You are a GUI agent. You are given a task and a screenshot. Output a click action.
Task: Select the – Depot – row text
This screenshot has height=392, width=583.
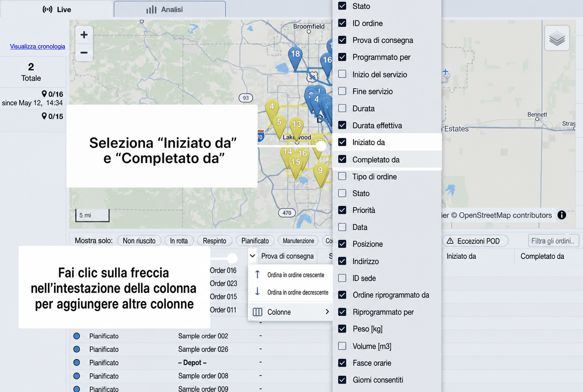pos(192,362)
